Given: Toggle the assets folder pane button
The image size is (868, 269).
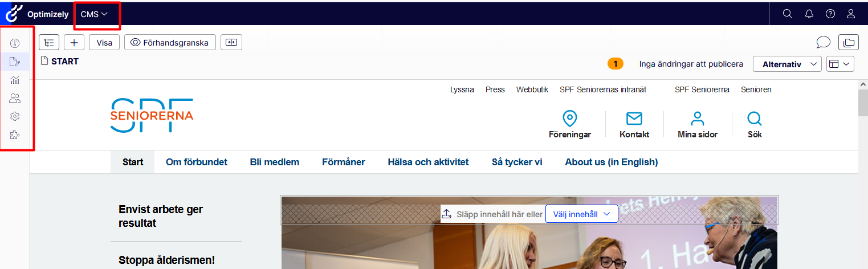Looking at the screenshot, I should [x=849, y=42].
